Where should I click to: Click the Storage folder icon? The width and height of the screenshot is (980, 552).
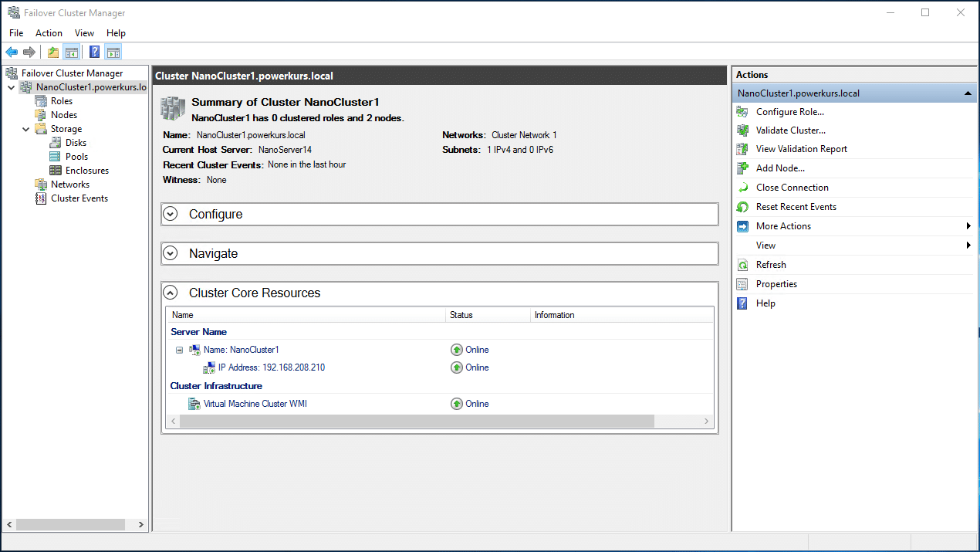pos(41,129)
